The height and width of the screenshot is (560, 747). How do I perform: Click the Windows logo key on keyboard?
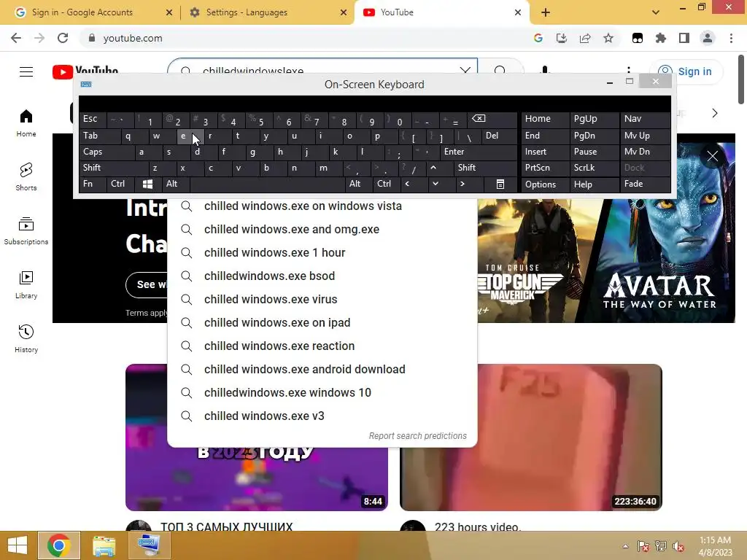pos(147,184)
